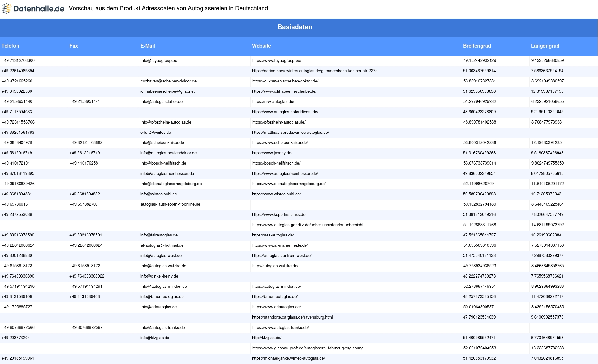Select email cuxhaven@scheiben-doktor.de
Screen dimensions: 598x364
pyautogui.click(x=168, y=81)
